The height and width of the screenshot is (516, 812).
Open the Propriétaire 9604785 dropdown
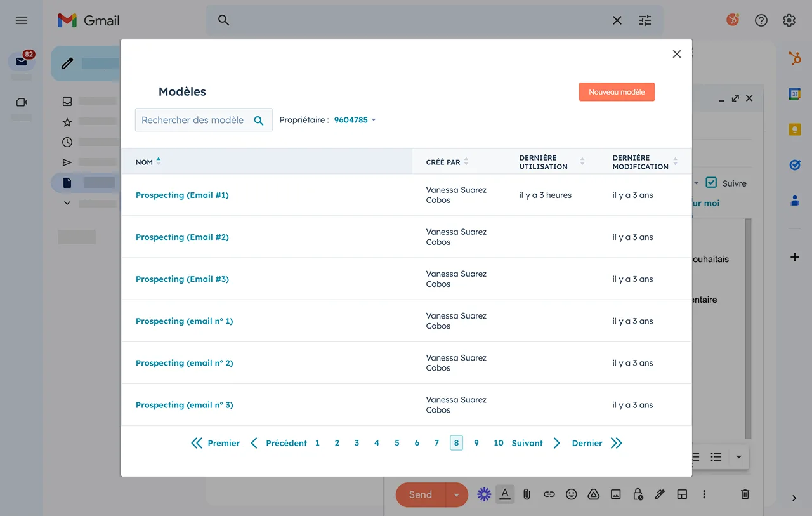(x=355, y=120)
